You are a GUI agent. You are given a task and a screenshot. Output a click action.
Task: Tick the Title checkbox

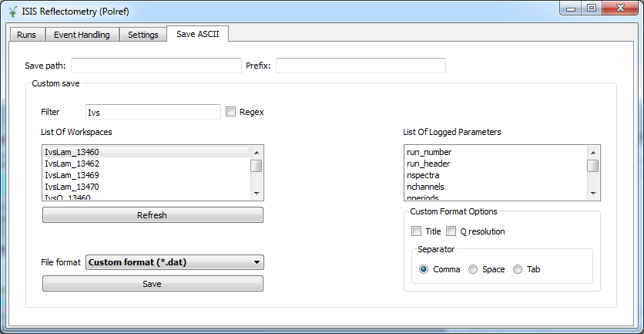(x=417, y=231)
